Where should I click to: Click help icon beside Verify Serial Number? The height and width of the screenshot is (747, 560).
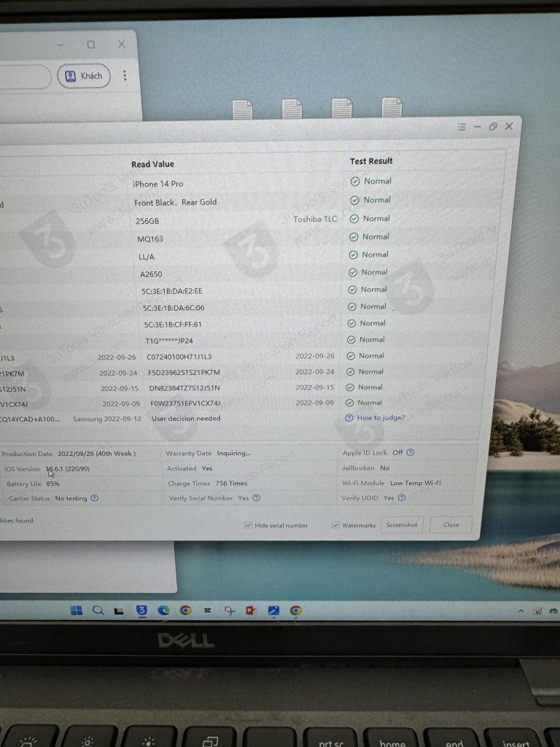pos(256,498)
